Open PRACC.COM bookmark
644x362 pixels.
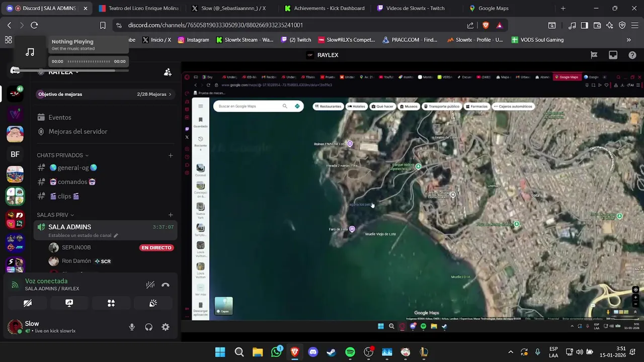click(410, 40)
